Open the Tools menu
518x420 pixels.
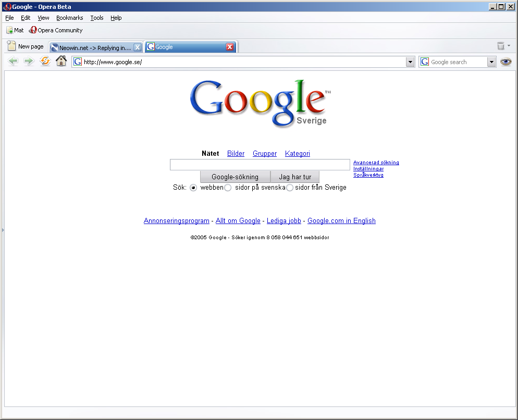click(97, 18)
